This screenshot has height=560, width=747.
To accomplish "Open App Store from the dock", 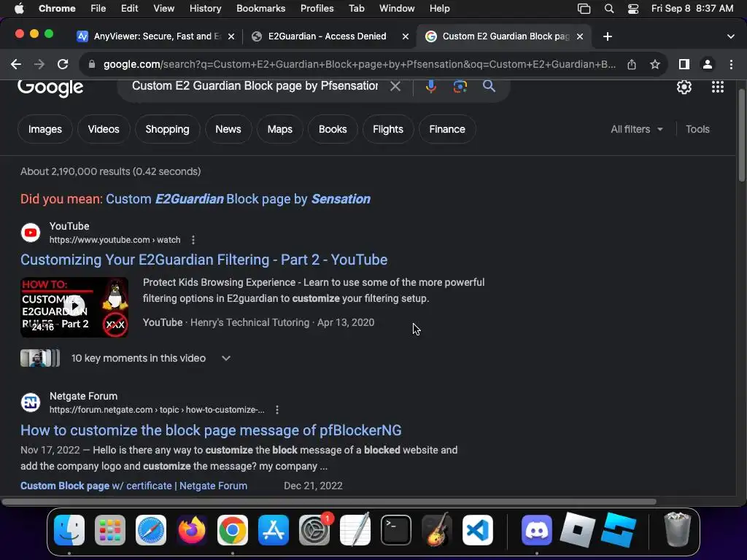I will tap(274, 530).
